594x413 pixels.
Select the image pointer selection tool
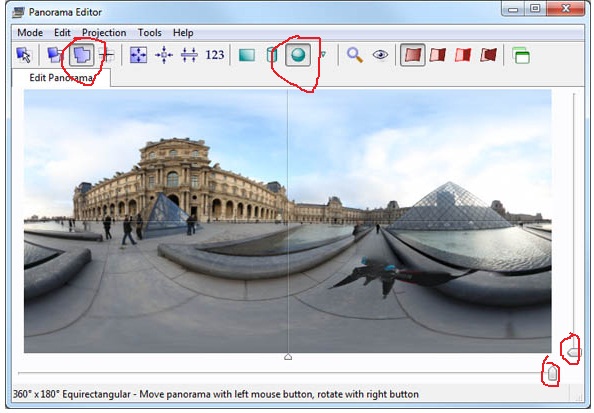24,55
